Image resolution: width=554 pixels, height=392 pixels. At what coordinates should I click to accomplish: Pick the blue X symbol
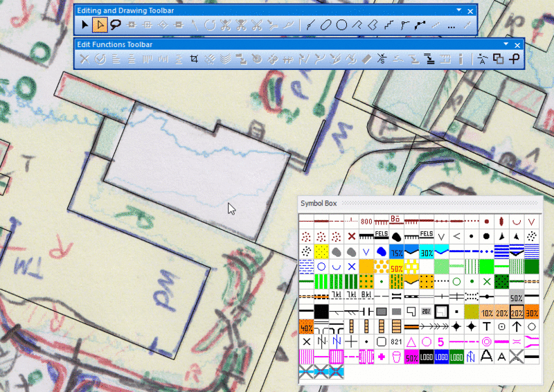351,267
